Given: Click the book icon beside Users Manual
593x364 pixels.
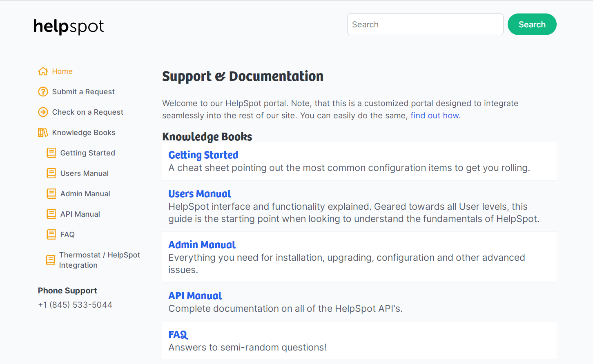Looking at the screenshot, I should pyautogui.click(x=51, y=173).
